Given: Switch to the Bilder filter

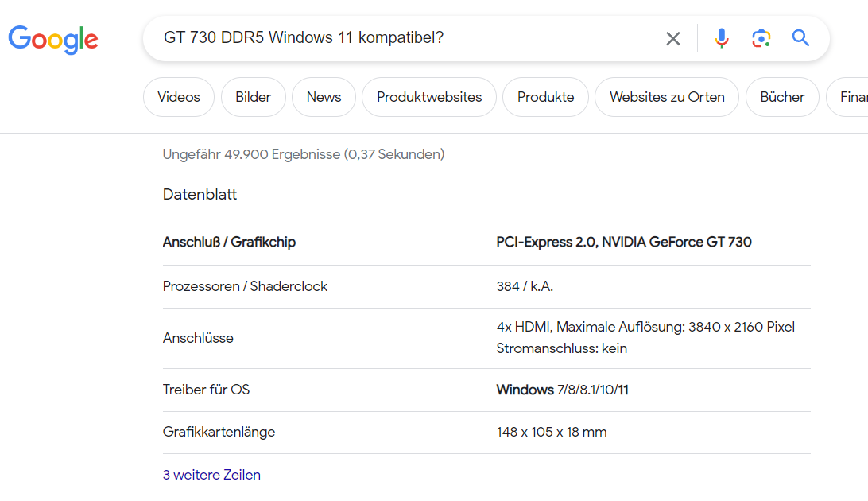Looking at the screenshot, I should point(253,97).
